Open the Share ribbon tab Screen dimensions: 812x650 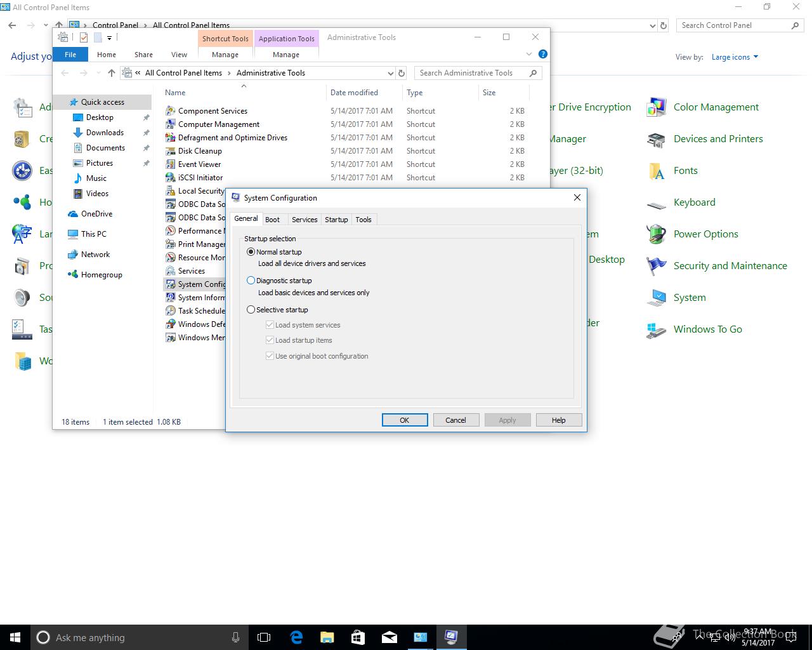143,55
